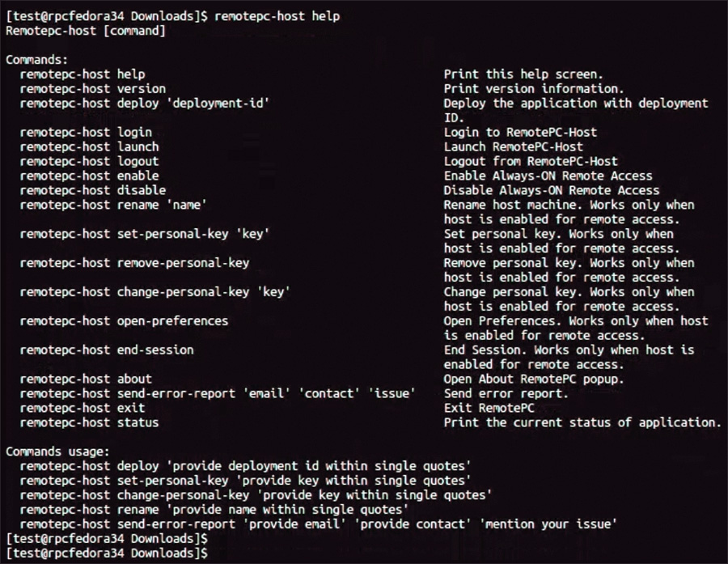Image resolution: width=728 pixels, height=564 pixels.
Task: Click the 'Commands:' section heading
Action: (36, 60)
